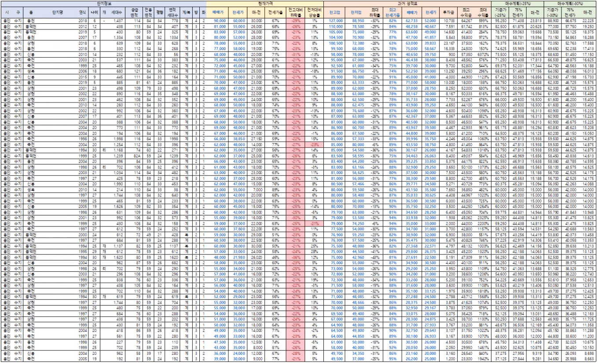Viewport: 598px width, 364px height.
Task: Click the 전세가율 column header
Action: 275,12
